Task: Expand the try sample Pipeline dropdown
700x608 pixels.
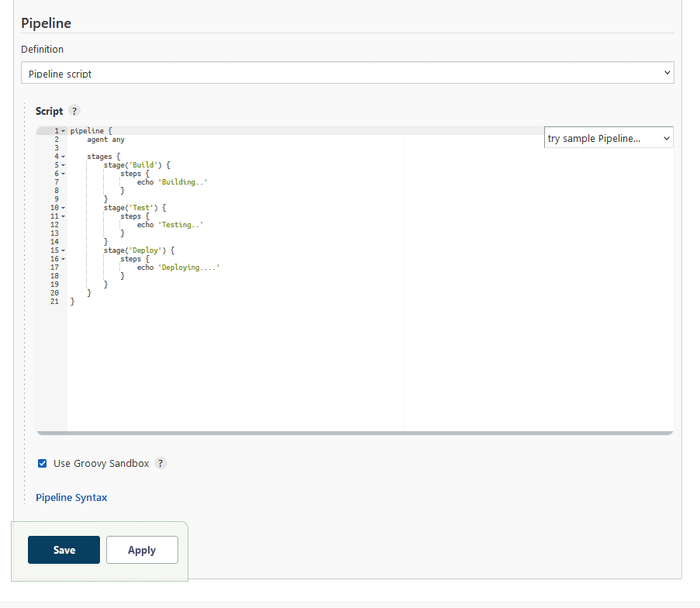Action: point(609,138)
